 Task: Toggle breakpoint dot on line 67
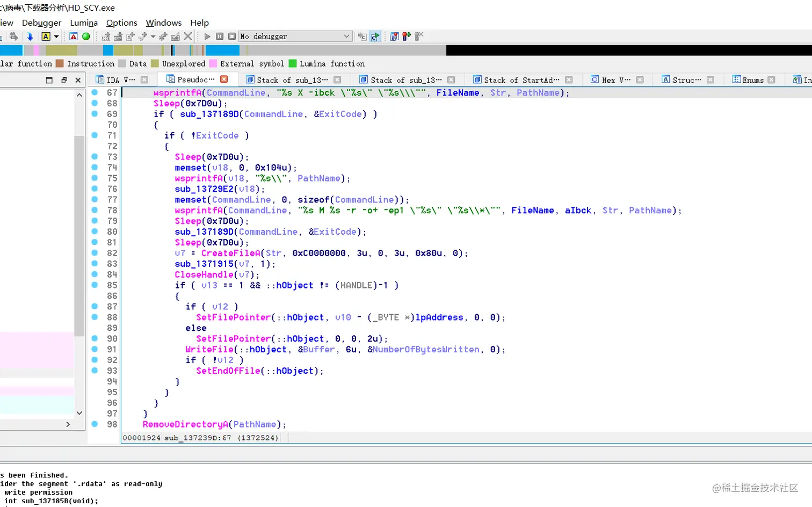pos(95,92)
